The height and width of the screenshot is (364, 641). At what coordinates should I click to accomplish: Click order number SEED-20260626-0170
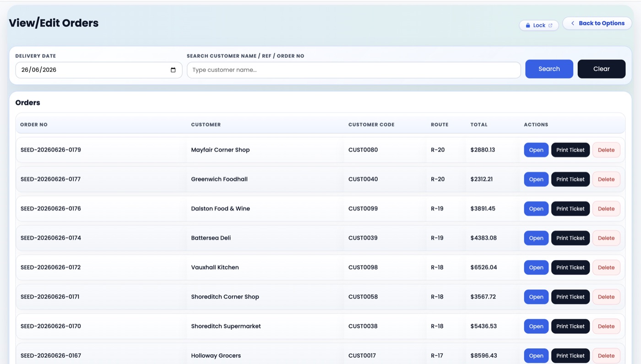tap(51, 326)
